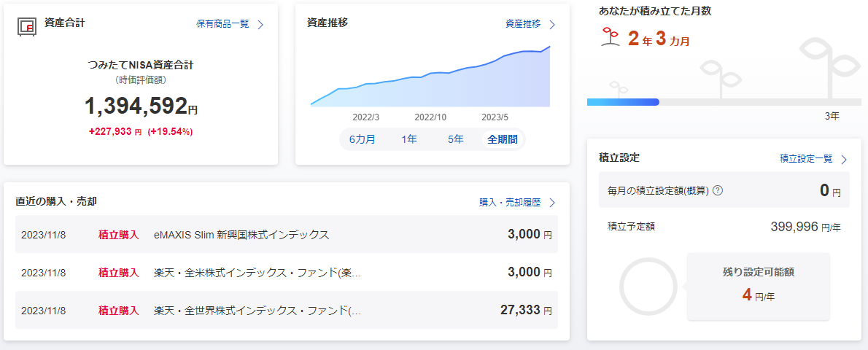868x350 pixels.
Task: Open the 積立設定一覧 link
Action: pyautogui.click(x=805, y=159)
